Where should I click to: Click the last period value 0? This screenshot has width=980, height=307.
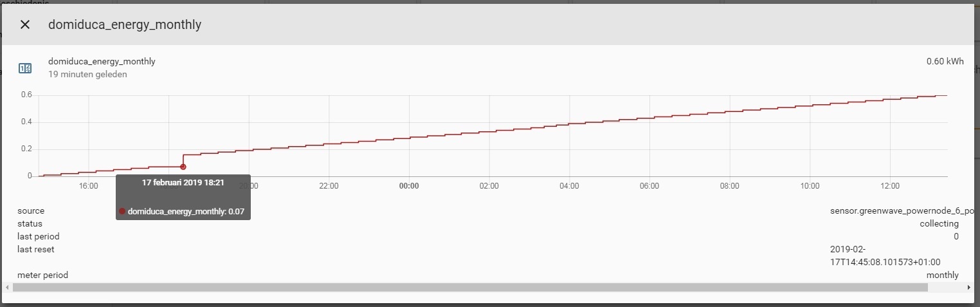point(956,237)
